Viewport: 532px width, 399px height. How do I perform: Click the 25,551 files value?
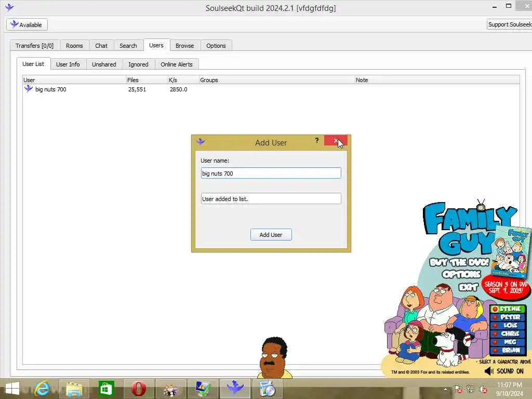tap(137, 89)
